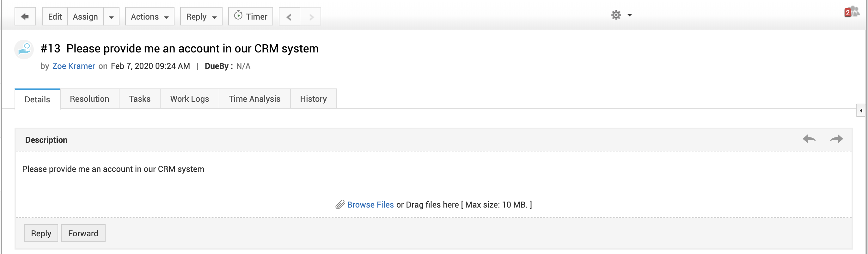Click the Edit button
The height and width of the screenshot is (254, 868).
point(55,16)
